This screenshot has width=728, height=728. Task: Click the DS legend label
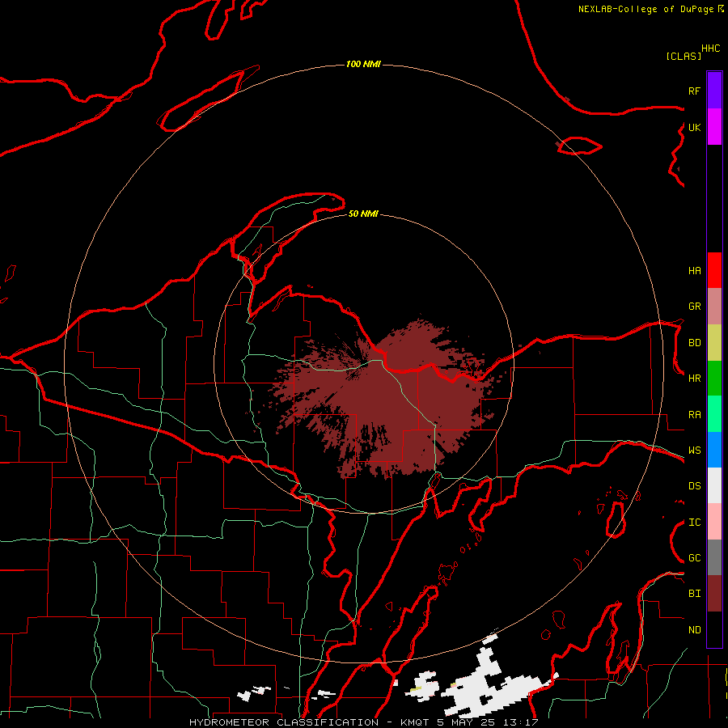[694, 485]
